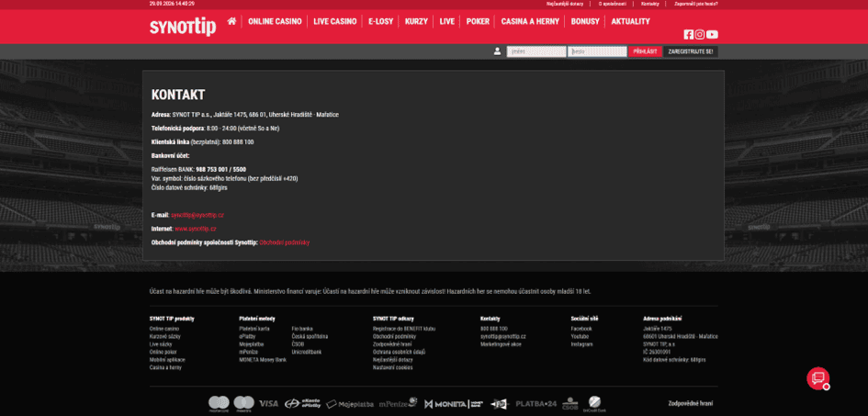Open Instagram icon in header
The height and width of the screenshot is (416, 868).
[x=700, y=34]
